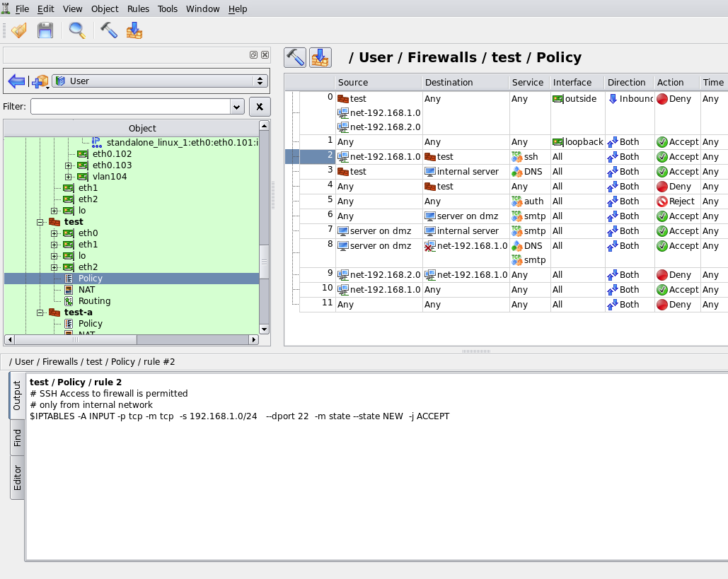Collapse the test firewall tree node
The width and height of the screenshot is (728, 579).
click(x=40, y=222)
